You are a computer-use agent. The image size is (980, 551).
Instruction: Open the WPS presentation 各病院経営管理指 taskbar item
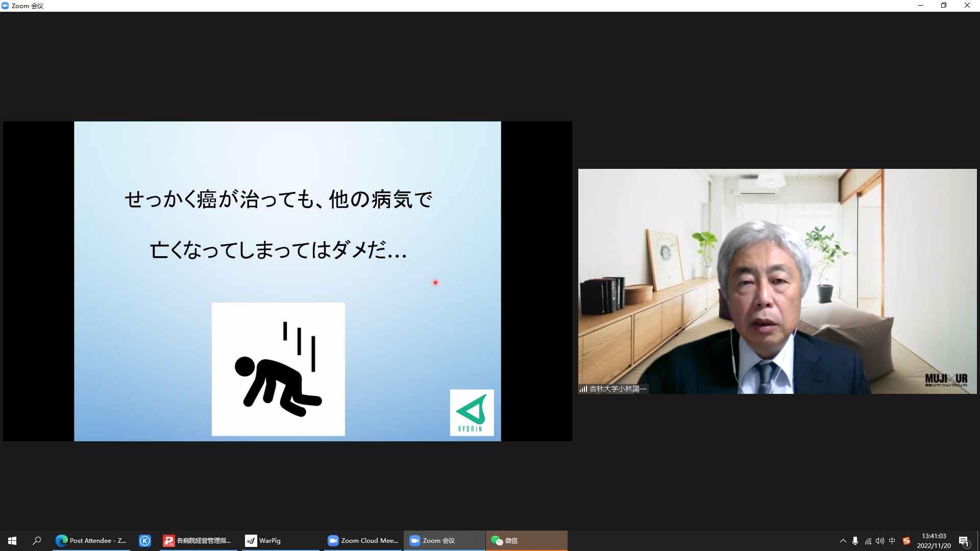click(x=198, y=541)
